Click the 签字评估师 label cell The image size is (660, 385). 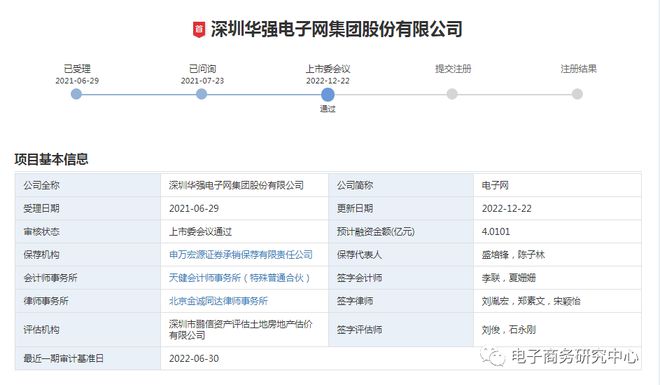pyautogui.click(x=401, y=329)
